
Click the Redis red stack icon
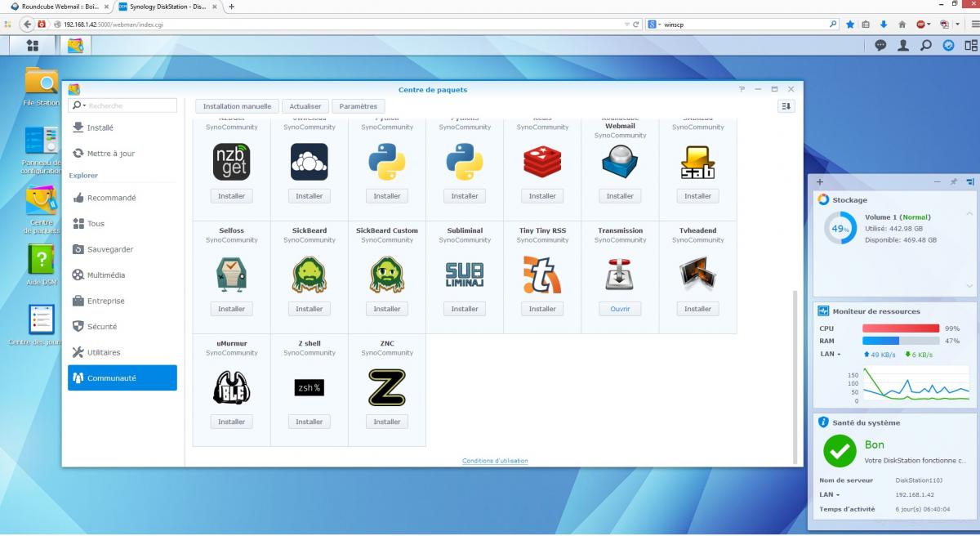coord(542,162)
